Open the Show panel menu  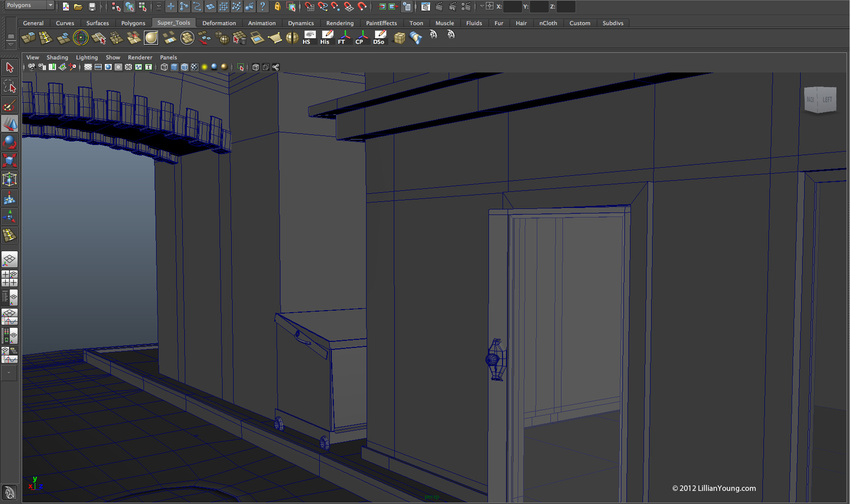coord(113,57)
